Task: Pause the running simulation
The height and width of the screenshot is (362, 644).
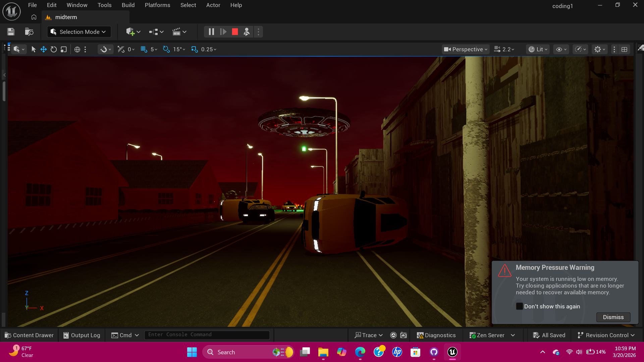Action: (x=211, y=32)
